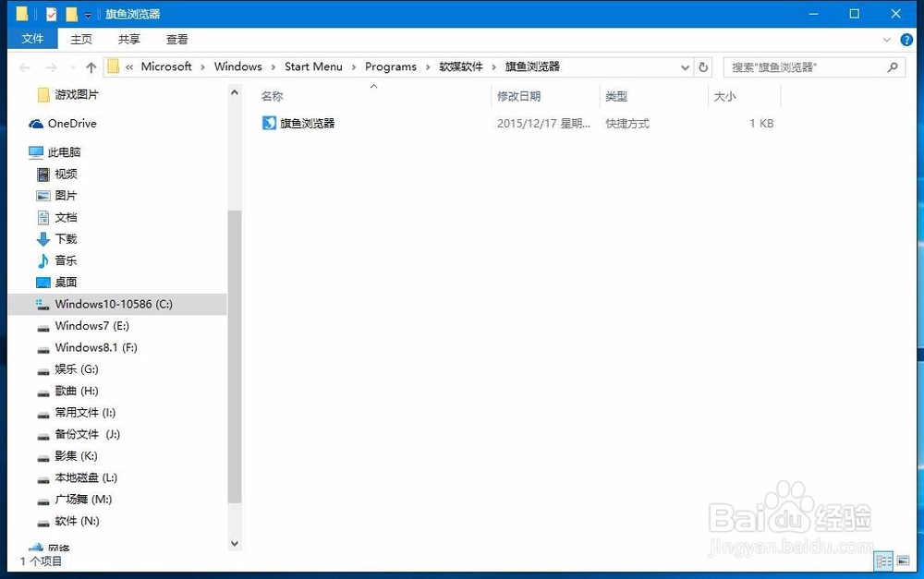Screen dimensions: 924x579
Task: Click the navigation pane scrollbar thumb
Action: click(235, 357)
